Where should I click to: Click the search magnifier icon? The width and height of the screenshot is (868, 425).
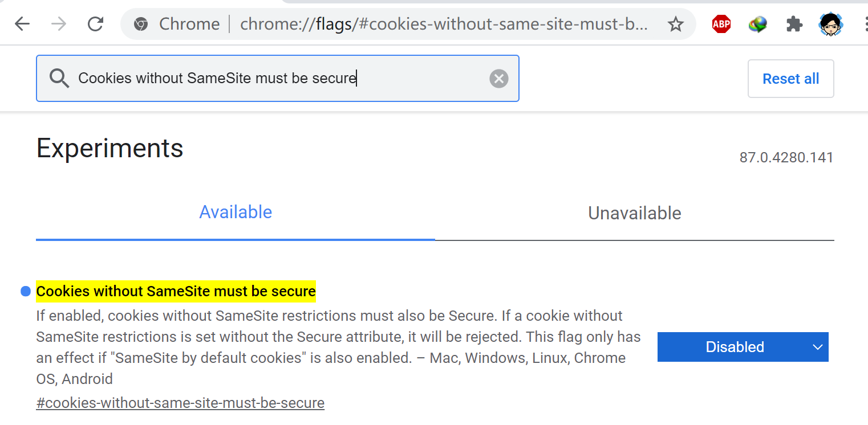click(x=59, y=79)
